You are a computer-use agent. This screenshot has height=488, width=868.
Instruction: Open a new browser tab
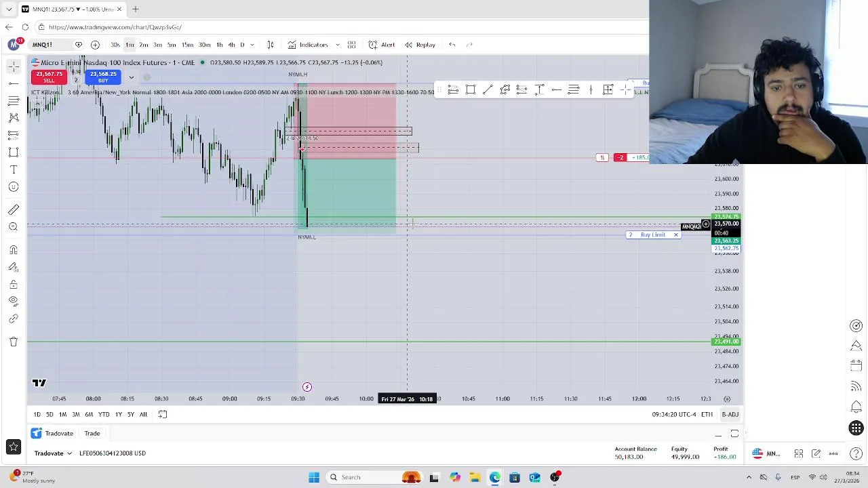pyautogui.click(x=135, y=9)
